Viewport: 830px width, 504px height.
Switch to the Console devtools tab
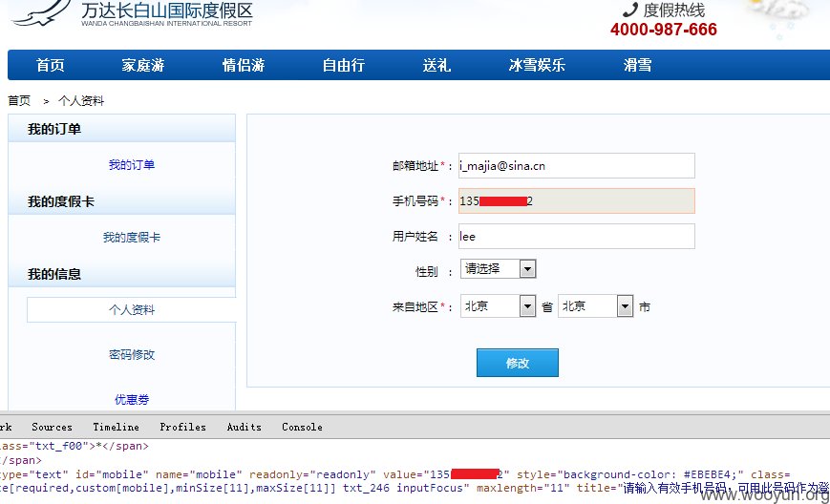click(302, 427)
